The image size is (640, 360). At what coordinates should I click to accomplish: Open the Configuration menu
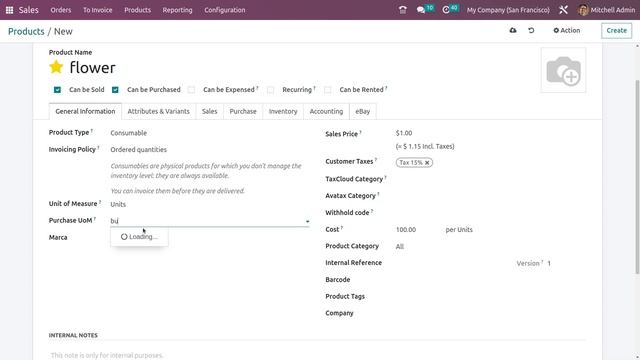pos(225,10)
